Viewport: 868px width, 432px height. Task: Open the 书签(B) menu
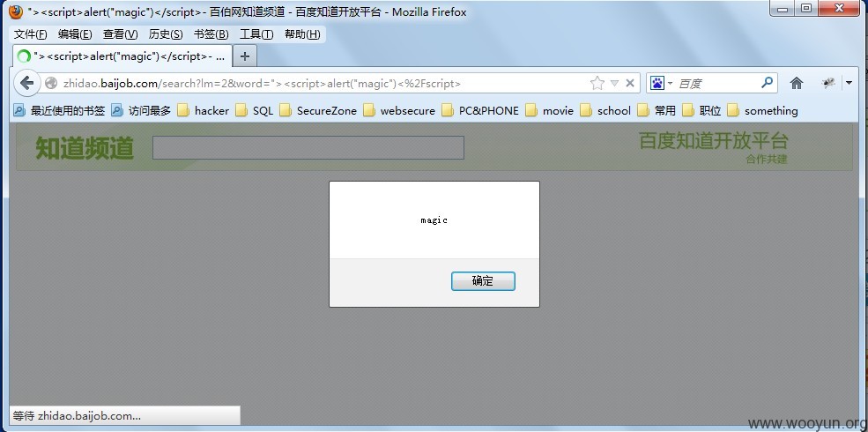tap(211, 34)
